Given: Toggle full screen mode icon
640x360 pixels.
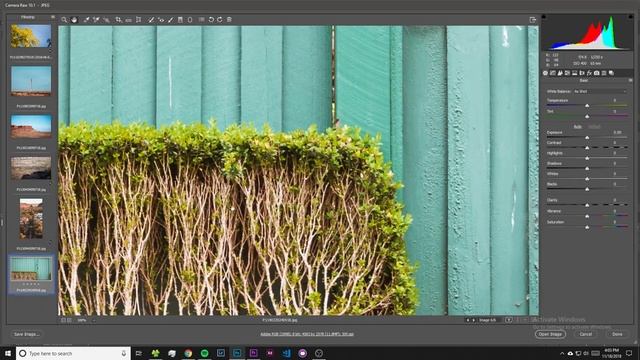Looking at the screenshot, I should [x=532, y=20].
